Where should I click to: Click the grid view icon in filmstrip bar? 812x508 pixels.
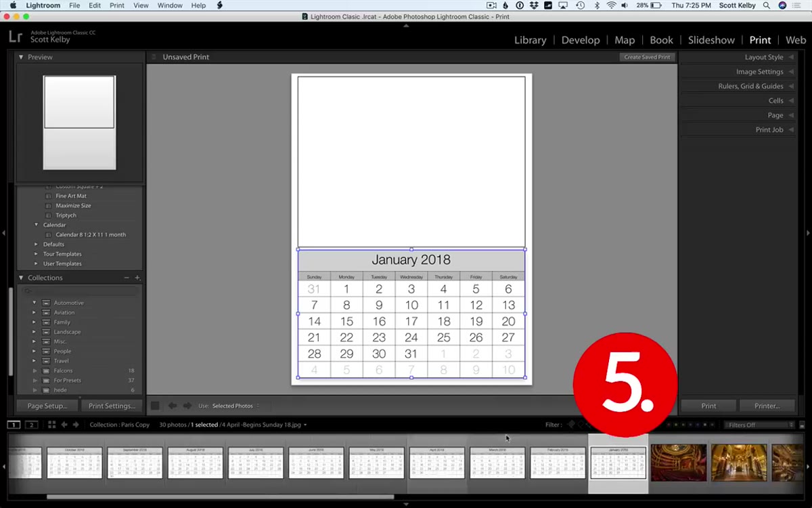click(x=51, y=425)
